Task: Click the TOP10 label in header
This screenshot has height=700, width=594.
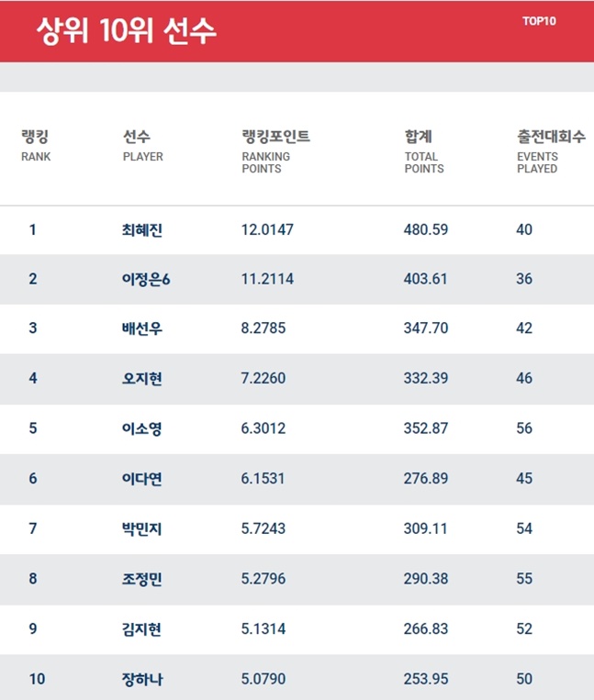Action: point(538,21)
